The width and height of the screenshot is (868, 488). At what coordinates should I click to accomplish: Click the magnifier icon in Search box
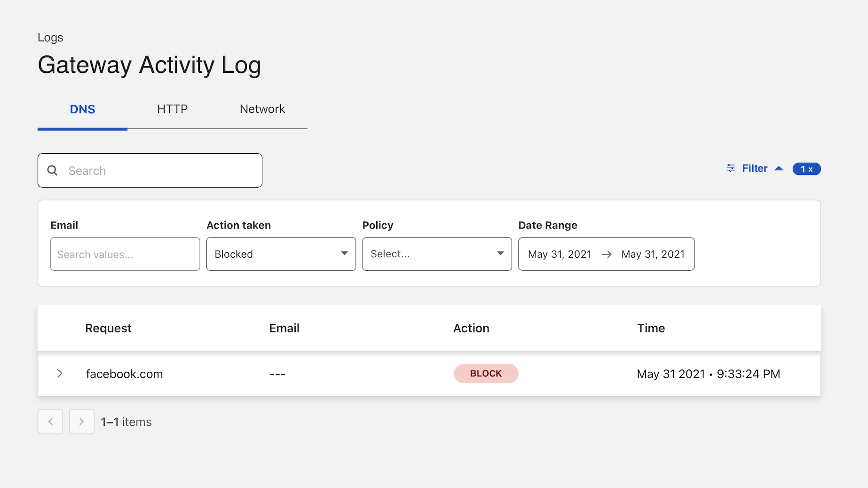[53, 171]
